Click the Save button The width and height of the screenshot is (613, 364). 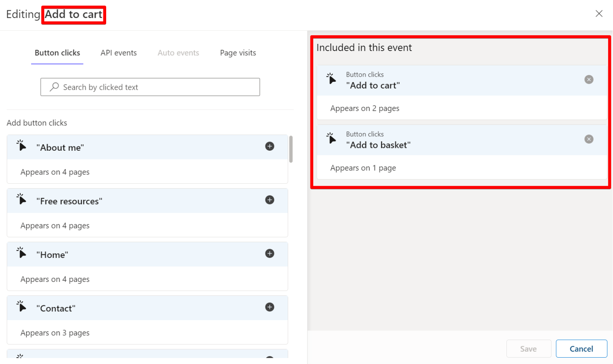(529, 349)
